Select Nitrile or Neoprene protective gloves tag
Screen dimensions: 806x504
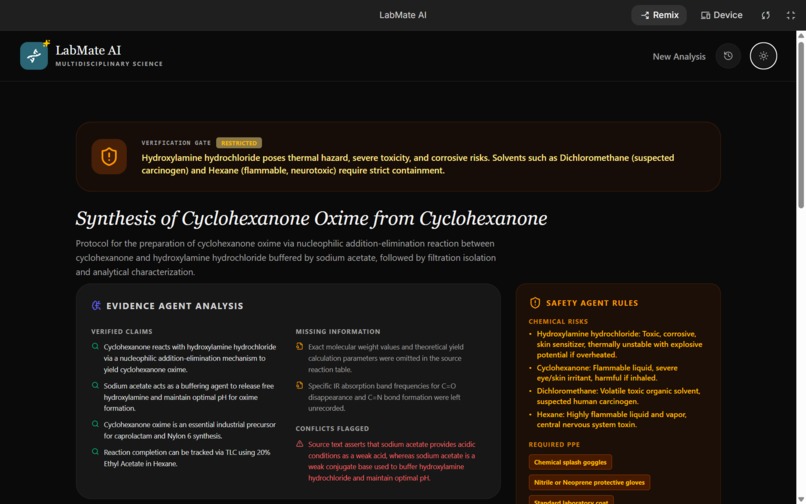[589, 482]
